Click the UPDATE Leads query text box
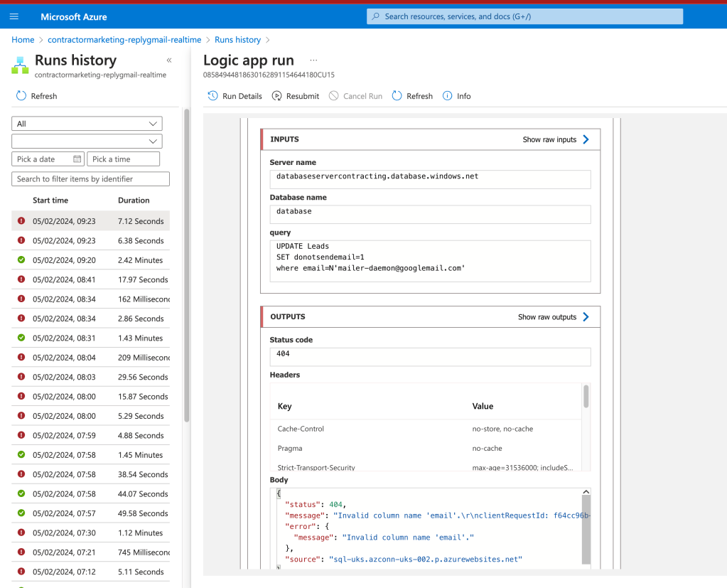 pos(430,261)
